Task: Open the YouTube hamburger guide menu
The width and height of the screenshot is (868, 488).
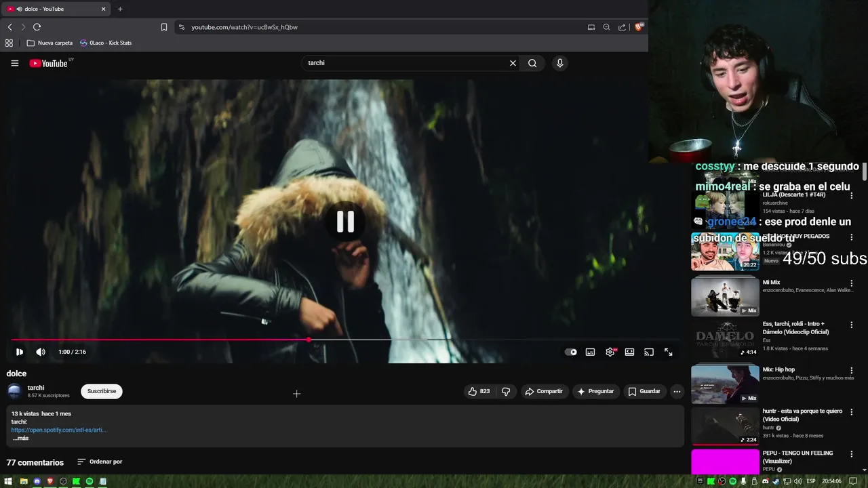Action: pyautogui.click(x=14, y=63)
